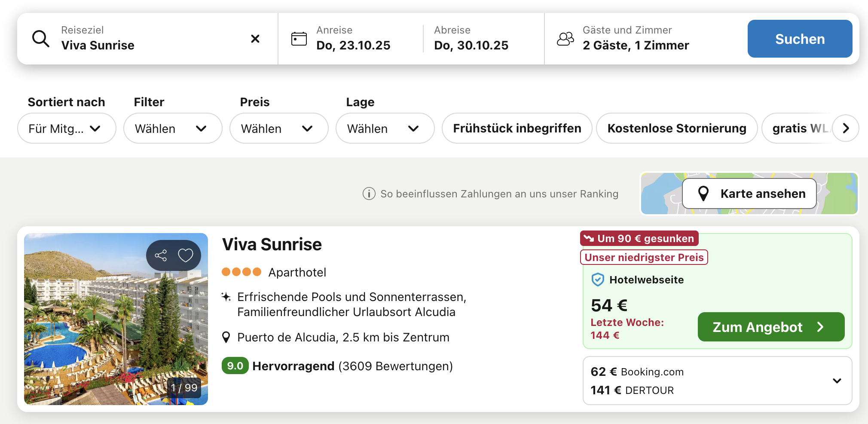
Task: Open the Preis Wählen dropdown
Action: [x=278, y=128]
